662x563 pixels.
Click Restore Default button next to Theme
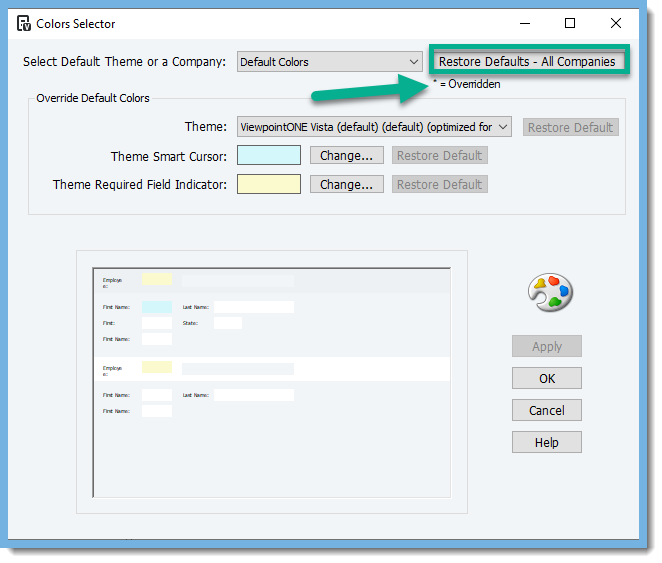[x=570, y=127]
